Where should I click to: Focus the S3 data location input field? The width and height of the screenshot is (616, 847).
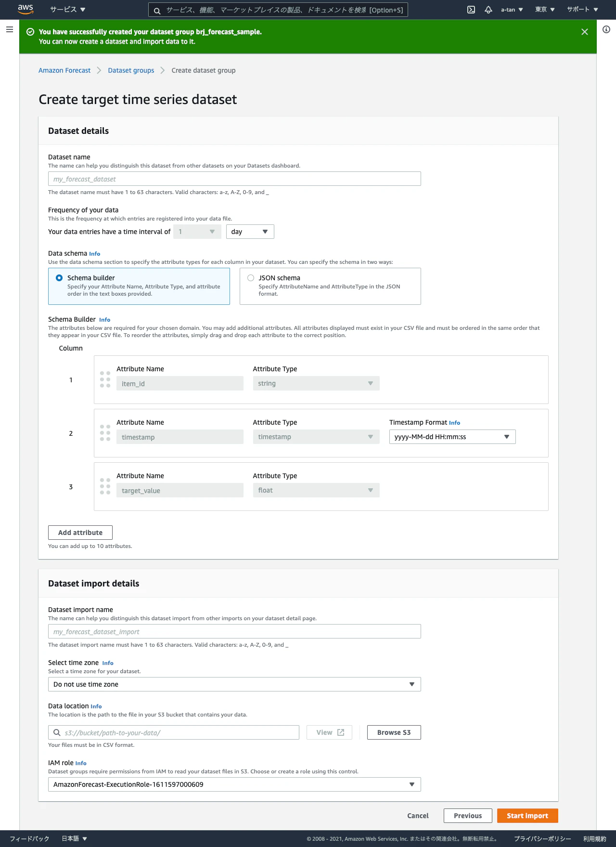174,732
